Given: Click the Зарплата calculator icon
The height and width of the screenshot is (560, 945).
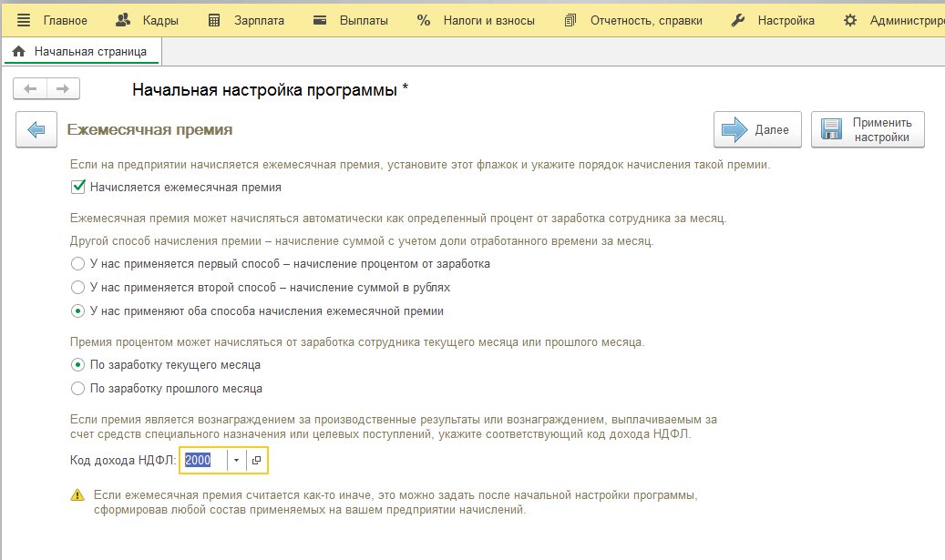Looking at the screenshot, I should (214, 20).
